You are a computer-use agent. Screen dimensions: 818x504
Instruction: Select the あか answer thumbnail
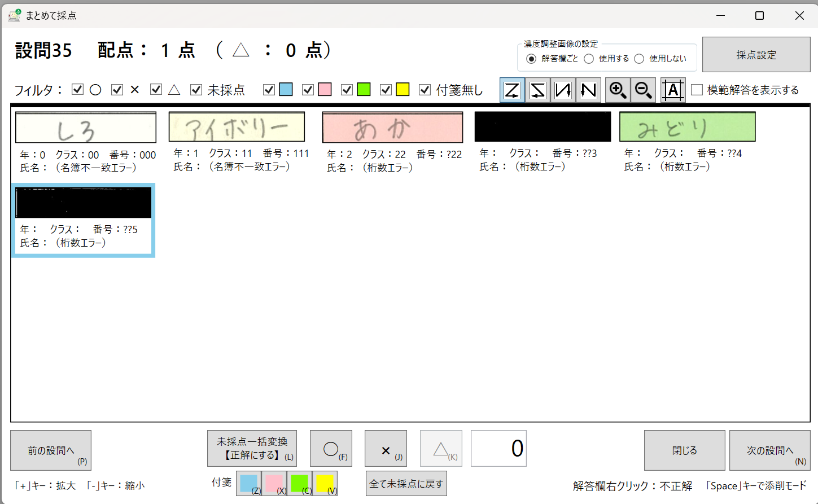[392, 128]
